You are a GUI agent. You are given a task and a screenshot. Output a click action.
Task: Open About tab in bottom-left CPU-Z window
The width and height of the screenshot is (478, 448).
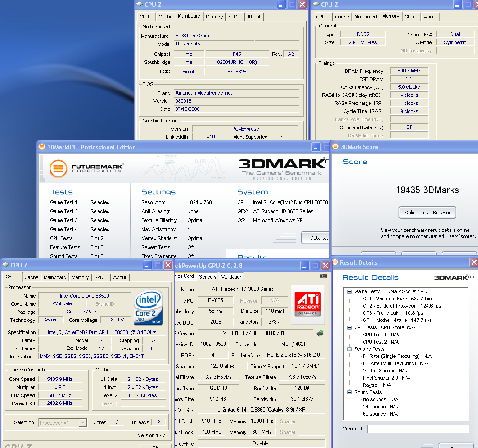point(120,277)
